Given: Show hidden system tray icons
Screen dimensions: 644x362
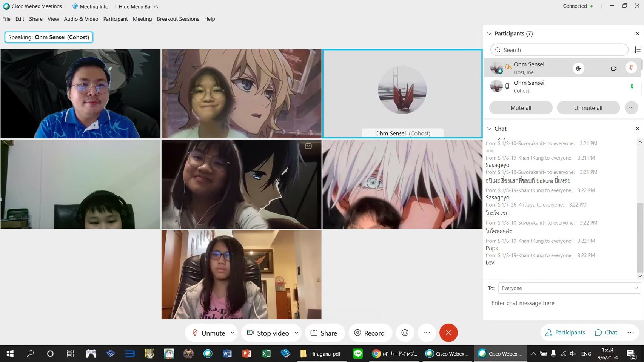Looking at the screenshot, I should (x=533, y=354).
